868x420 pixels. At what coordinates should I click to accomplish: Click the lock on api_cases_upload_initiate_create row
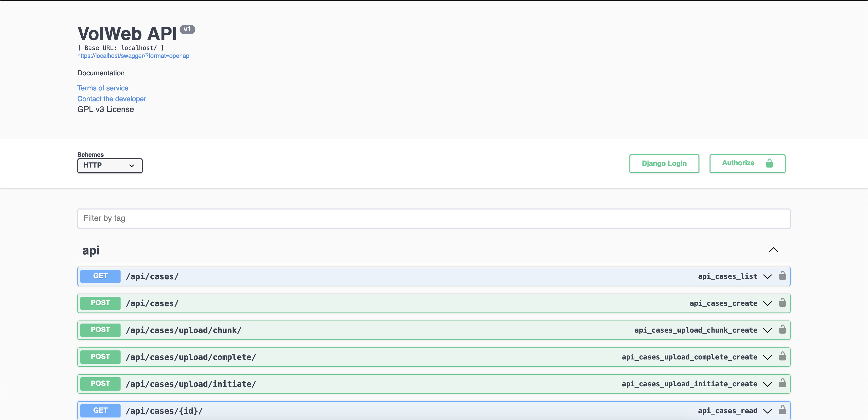(782, 383)
